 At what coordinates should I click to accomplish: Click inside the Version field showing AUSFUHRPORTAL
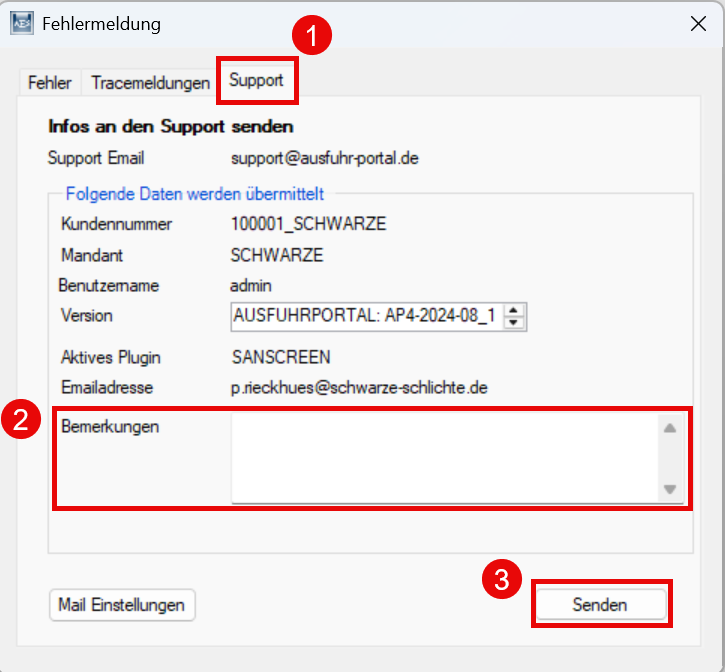point(365,317)
